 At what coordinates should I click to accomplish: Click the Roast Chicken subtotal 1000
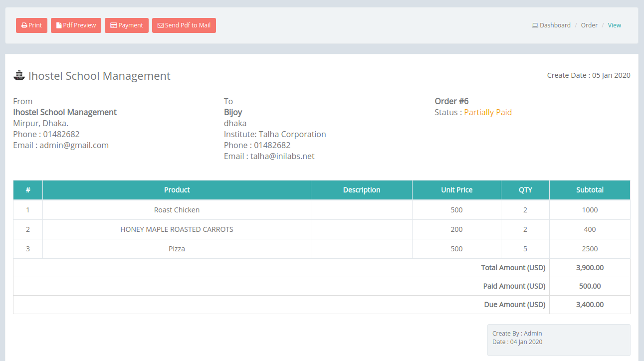click(x=590, y=210)
